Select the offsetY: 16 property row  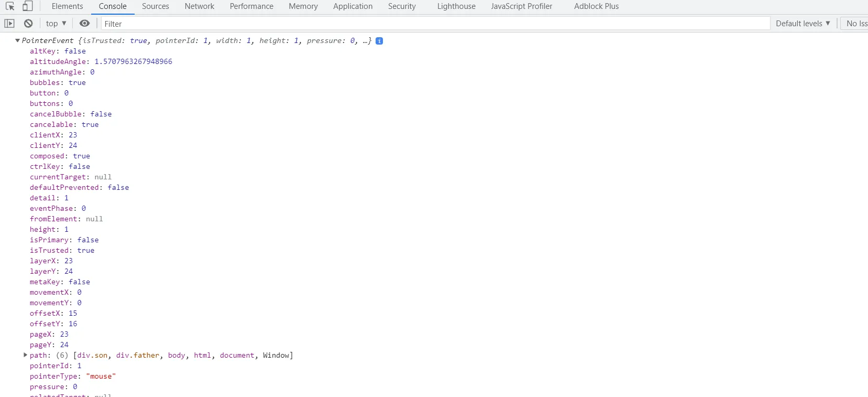pyautogui.click(x=53, y=324)
